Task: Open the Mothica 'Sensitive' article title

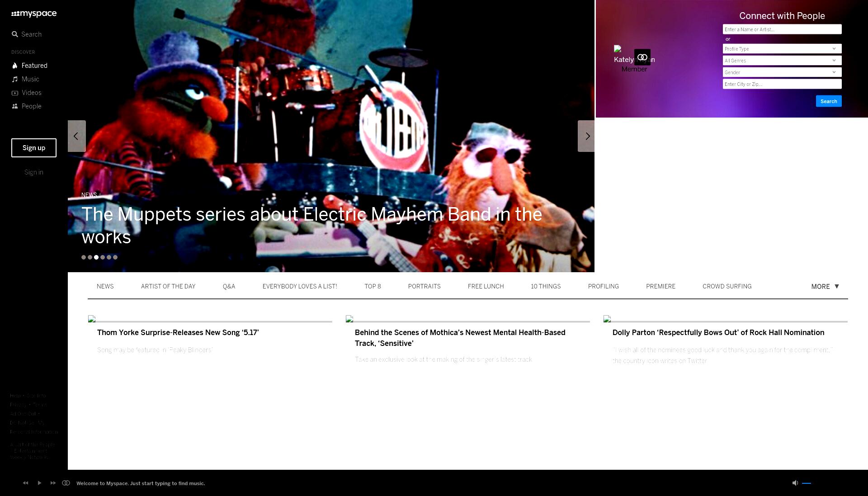Action: [x=460, y=338]
